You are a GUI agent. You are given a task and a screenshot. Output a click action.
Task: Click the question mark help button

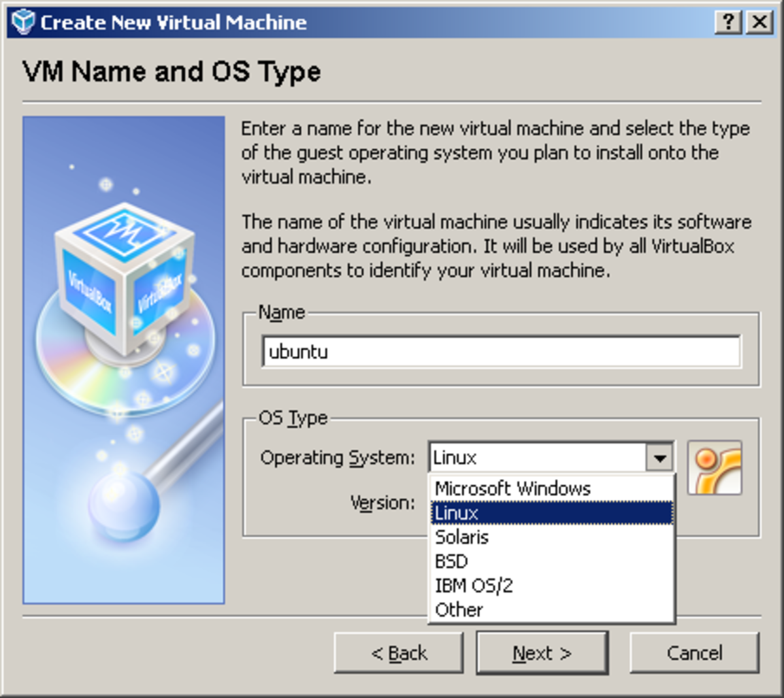click(728, 22)
